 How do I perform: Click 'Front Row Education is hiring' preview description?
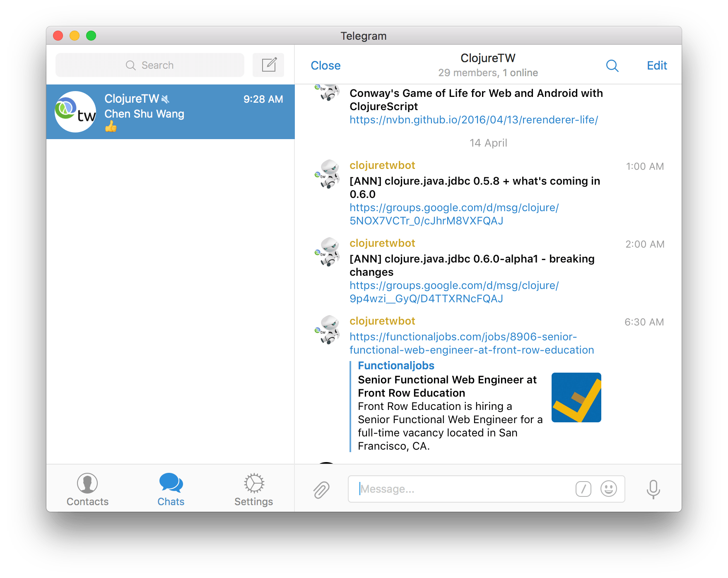(x=450, y=426)
